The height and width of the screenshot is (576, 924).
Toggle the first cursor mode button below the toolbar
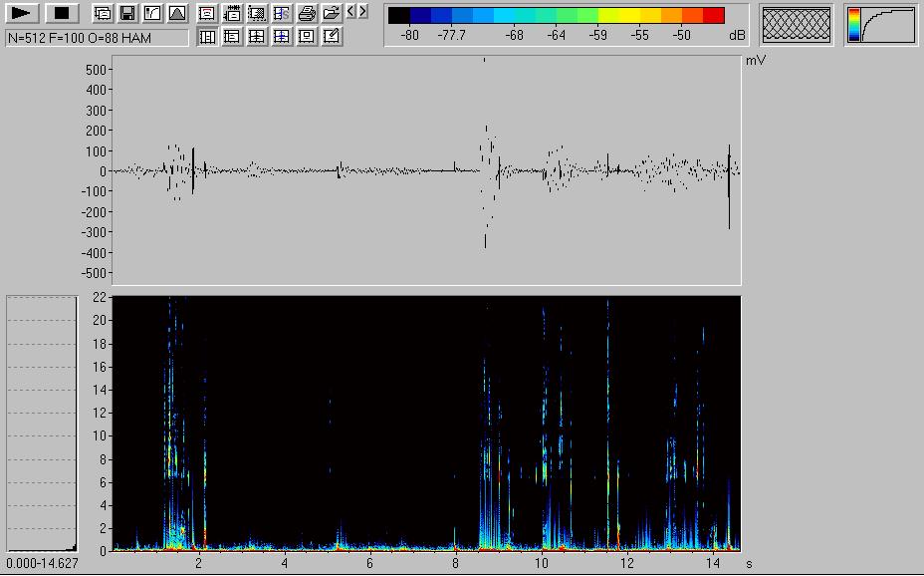[207, 37]
